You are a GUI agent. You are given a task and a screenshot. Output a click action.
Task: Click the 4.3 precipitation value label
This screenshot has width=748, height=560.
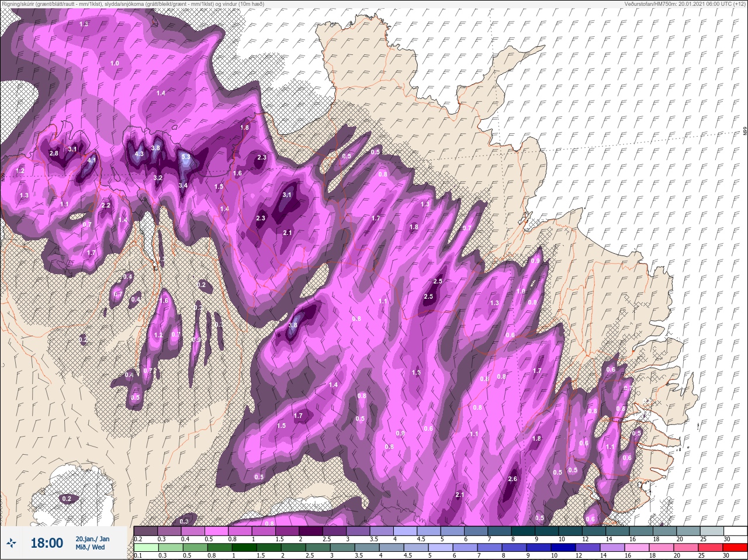coord(139,154)
